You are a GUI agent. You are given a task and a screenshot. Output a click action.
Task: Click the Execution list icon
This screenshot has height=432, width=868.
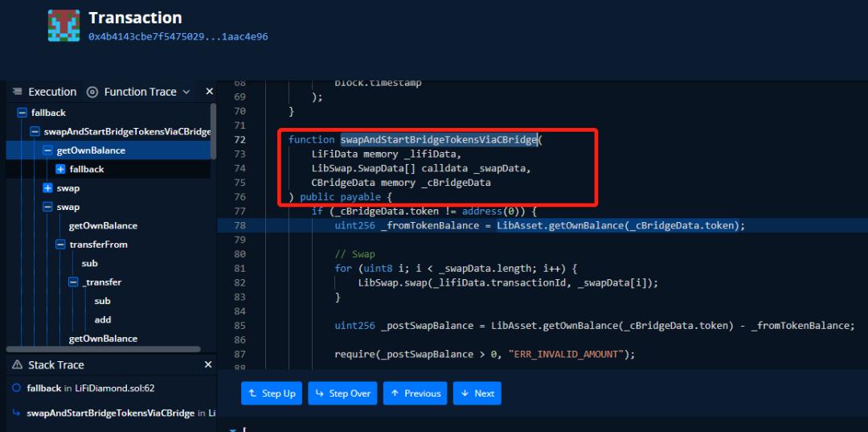(17, 92)
